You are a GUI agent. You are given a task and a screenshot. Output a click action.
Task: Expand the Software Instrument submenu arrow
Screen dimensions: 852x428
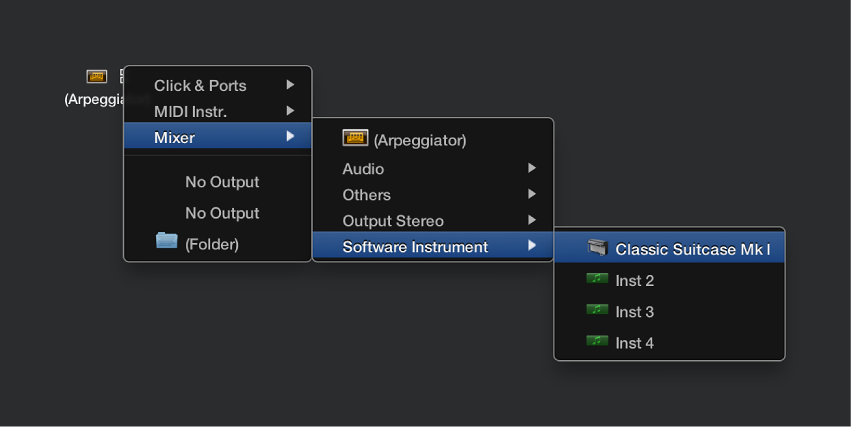coord(532,246)
